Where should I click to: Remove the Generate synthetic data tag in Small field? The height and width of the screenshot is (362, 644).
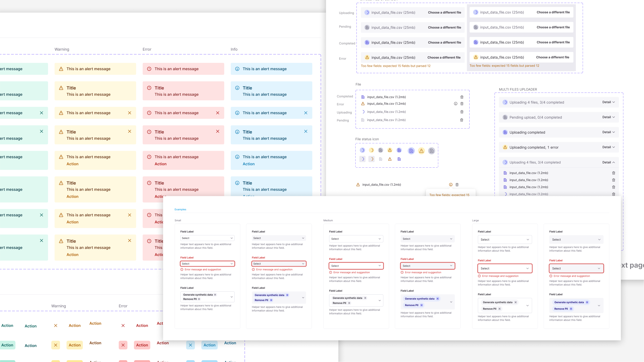[x=215, y=295]
